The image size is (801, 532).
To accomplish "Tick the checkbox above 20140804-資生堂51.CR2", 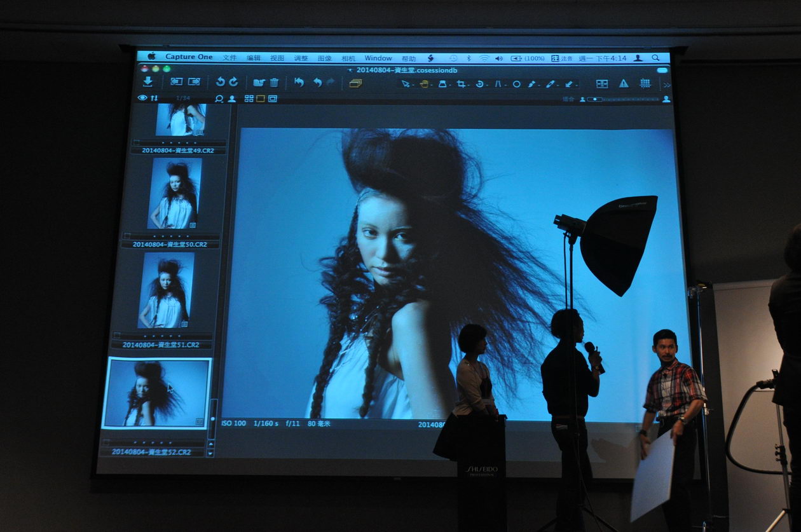I will [117, 336].
